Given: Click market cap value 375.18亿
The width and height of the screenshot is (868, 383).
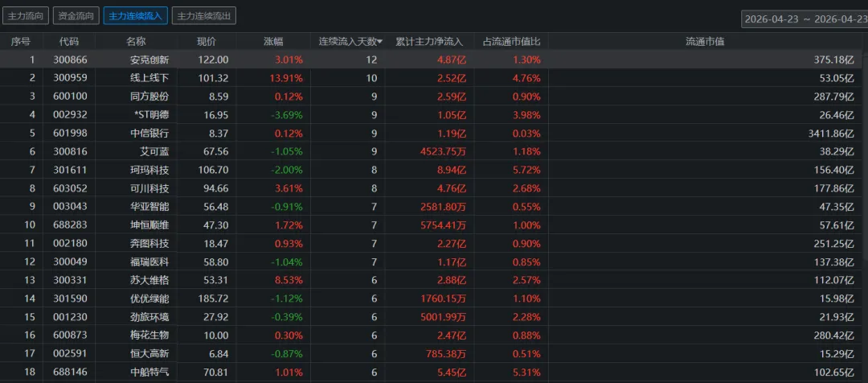Looking at the screenshot, I should click(833, 60).
